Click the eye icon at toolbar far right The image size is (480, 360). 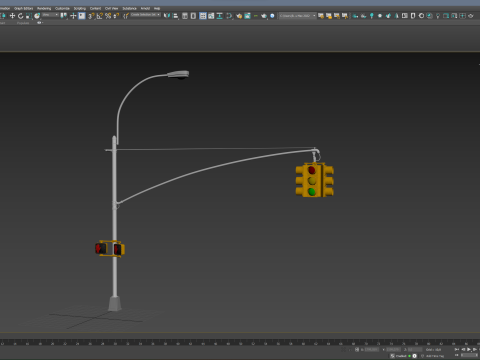tap(471, 16)
